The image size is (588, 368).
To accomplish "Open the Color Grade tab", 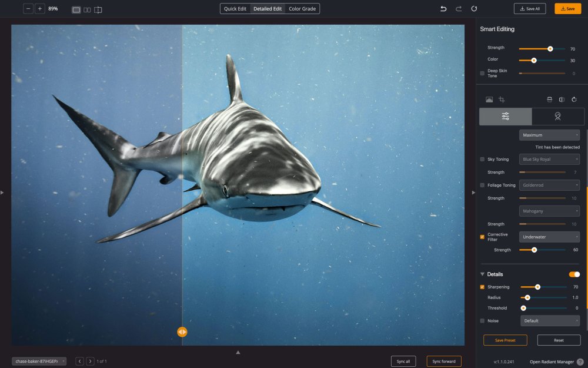I will pos(302,9).
